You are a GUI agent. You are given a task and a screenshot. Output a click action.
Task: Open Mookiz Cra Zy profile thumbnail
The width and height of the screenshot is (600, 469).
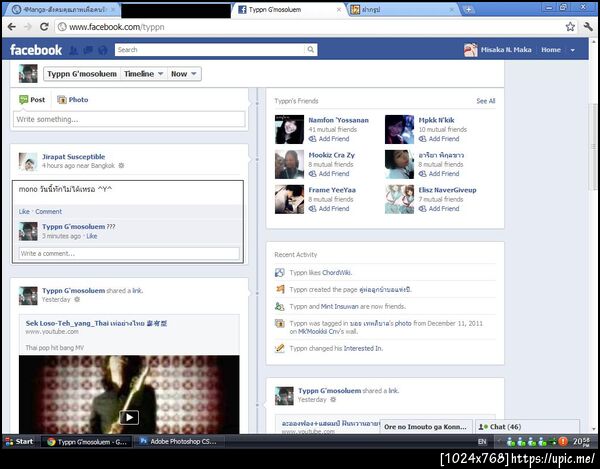click(x=289, y=164)
